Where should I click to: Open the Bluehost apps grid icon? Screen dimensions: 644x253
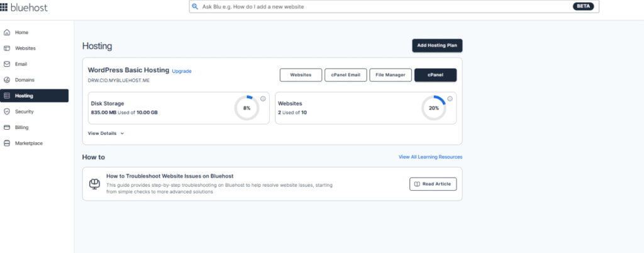(4, 7)
